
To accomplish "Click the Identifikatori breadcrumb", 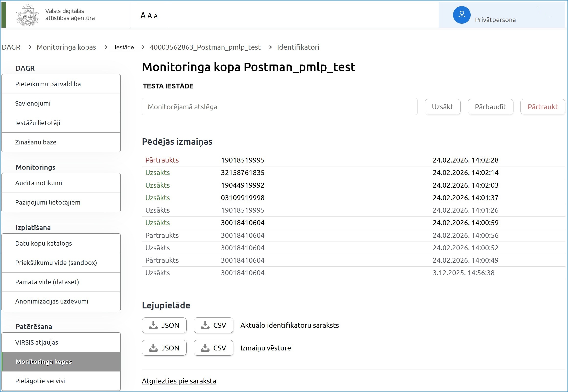I will [298, 47].
